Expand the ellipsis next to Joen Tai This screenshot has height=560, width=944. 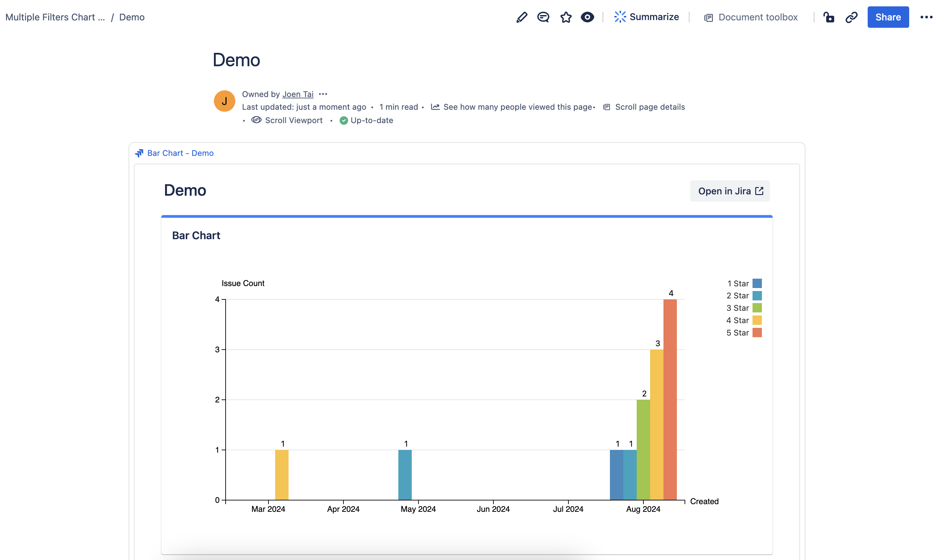pos(323,94)
